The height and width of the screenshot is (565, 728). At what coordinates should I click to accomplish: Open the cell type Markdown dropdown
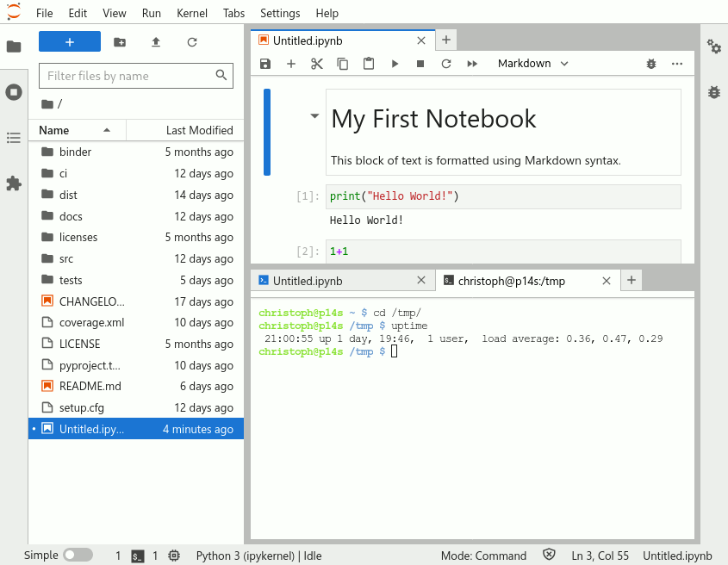coord(533,64)
